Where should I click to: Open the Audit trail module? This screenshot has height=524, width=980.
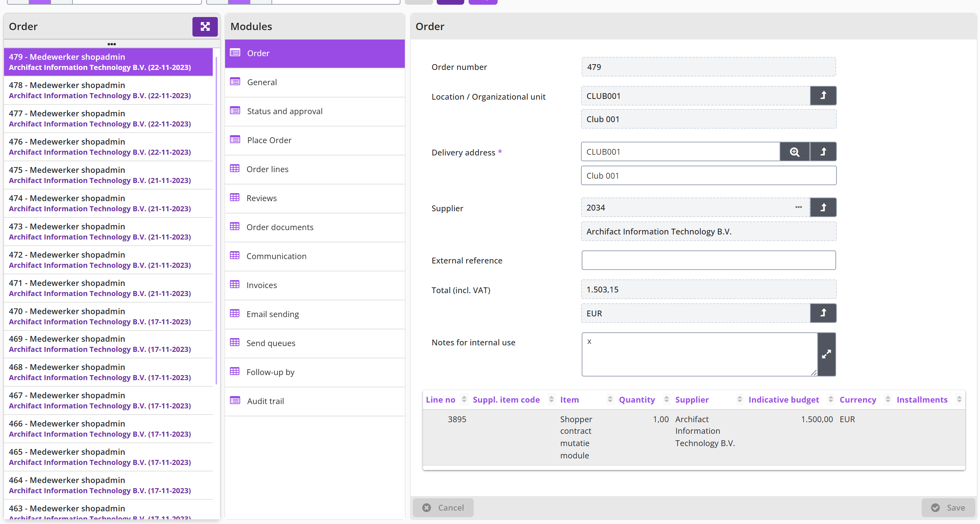[315, 401]
